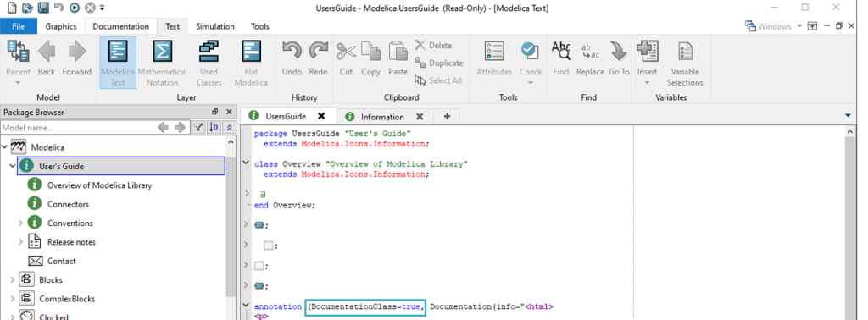Select Connectors in the package tree

coord(68,204)
